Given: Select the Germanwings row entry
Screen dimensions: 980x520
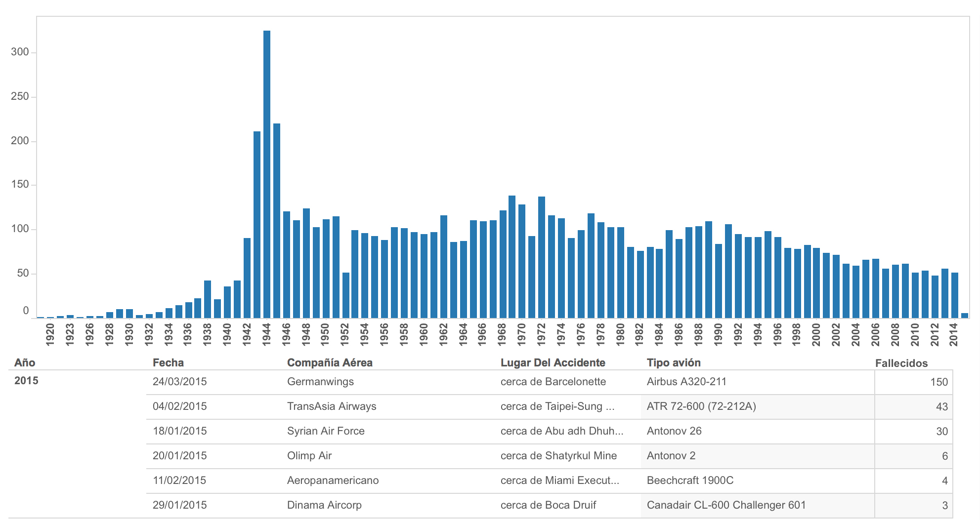Looking at the screenshot, I should click(320, 382).
